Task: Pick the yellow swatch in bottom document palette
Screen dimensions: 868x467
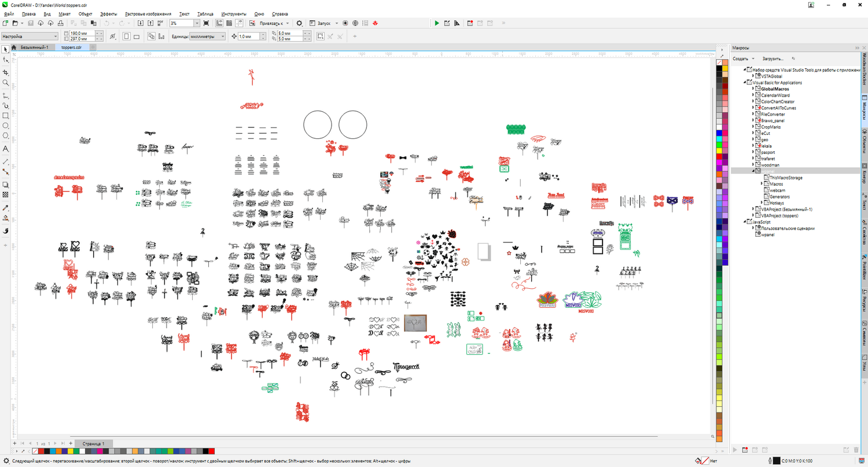Action: (70, 451)
